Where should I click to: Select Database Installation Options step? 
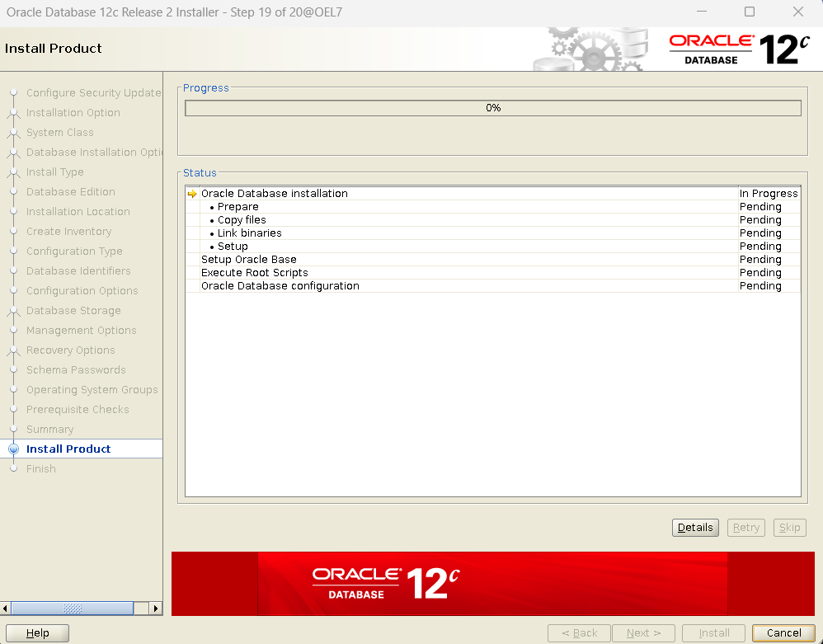(x=95, y=153)
